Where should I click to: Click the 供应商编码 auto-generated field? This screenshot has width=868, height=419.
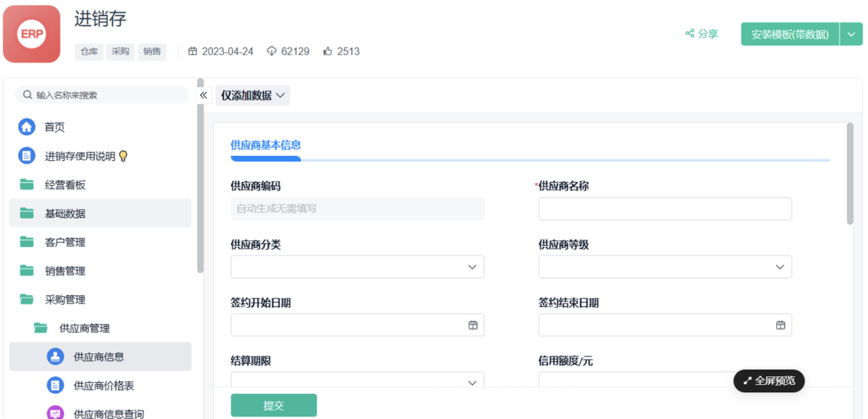357,209
